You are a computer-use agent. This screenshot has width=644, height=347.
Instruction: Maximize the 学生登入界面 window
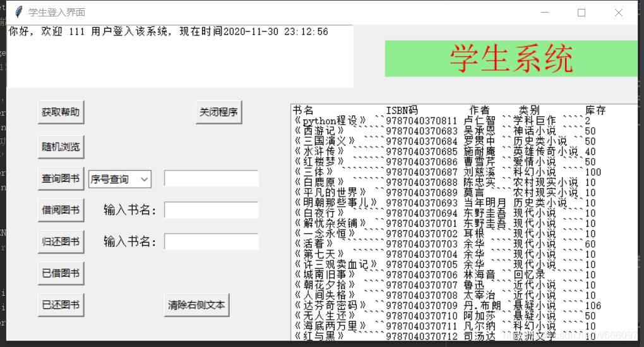pyautogui.click(x=581, y=13)
